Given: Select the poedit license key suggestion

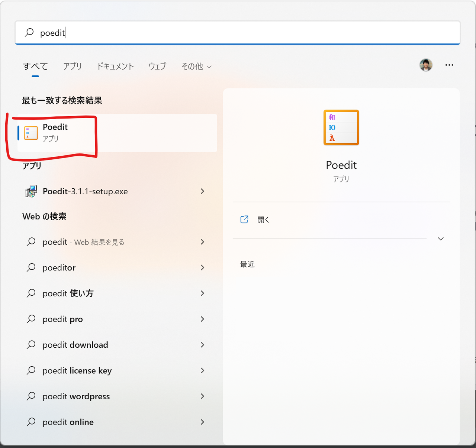Looking at the screenshot, I should point(77,371).
